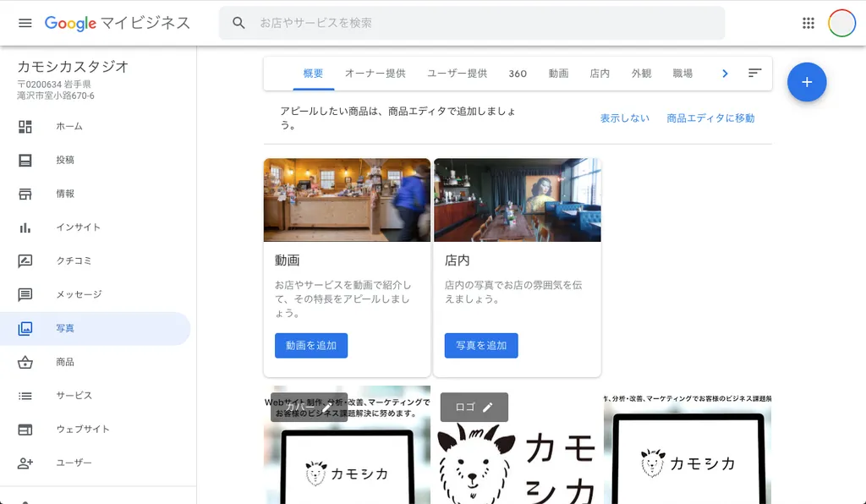The image size is (866, 504).
Task: Click 商品エディタに移動 link
Action: [710, 118]
